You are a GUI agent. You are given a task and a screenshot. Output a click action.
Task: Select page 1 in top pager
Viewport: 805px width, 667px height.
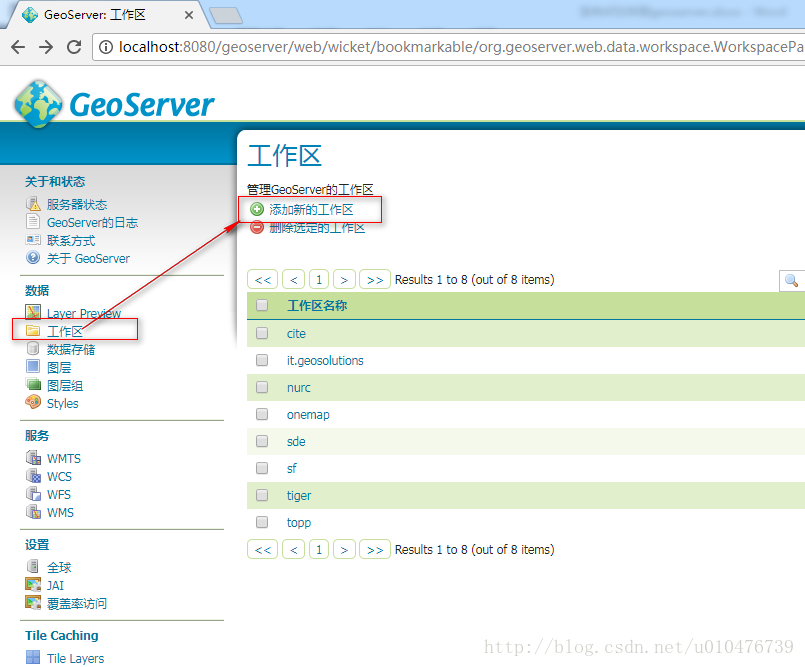tap(319, 280)
